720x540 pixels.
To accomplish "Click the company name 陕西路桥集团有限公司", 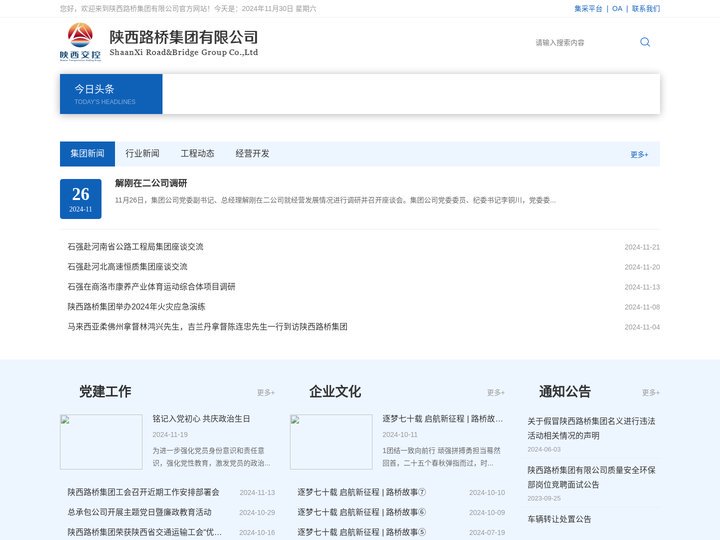I will tap(184, 37).
